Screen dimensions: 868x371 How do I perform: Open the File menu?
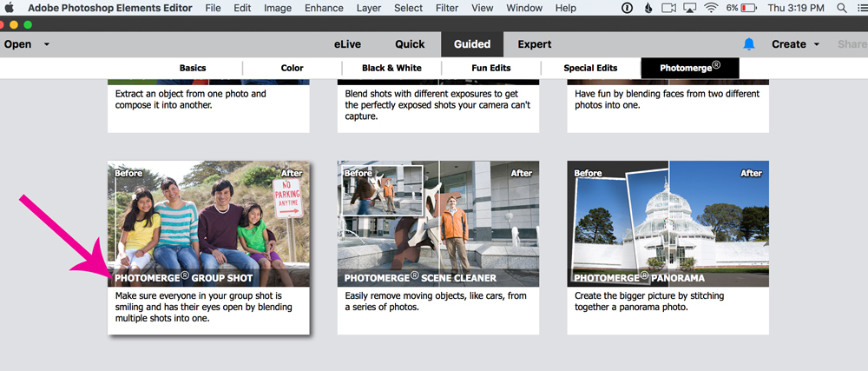[x=213, y=8]
